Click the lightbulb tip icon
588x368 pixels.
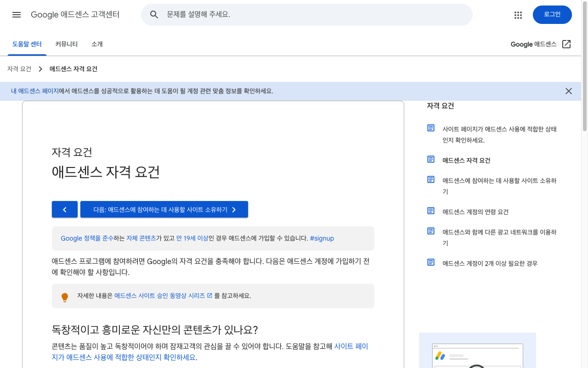click(65, 297)
